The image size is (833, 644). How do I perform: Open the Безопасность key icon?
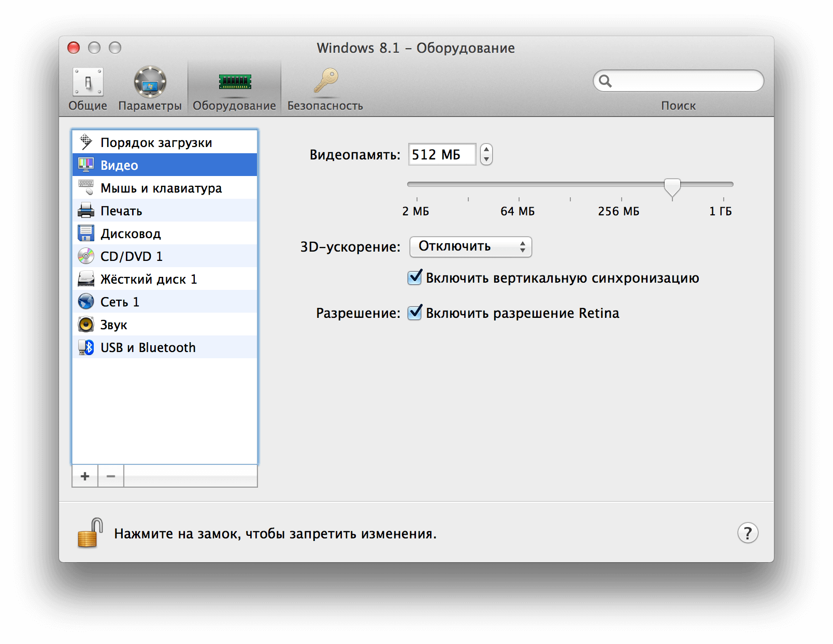326,81
